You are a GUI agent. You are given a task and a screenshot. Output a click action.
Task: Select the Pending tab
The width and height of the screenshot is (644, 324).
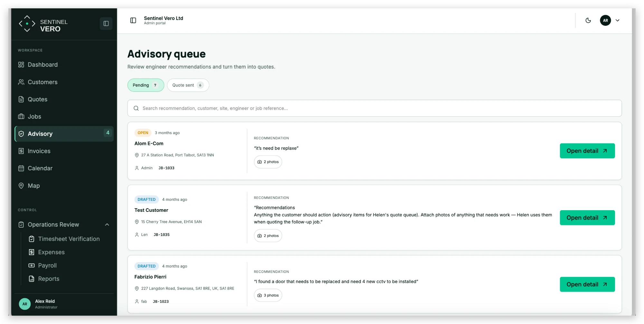coord(146,85)
